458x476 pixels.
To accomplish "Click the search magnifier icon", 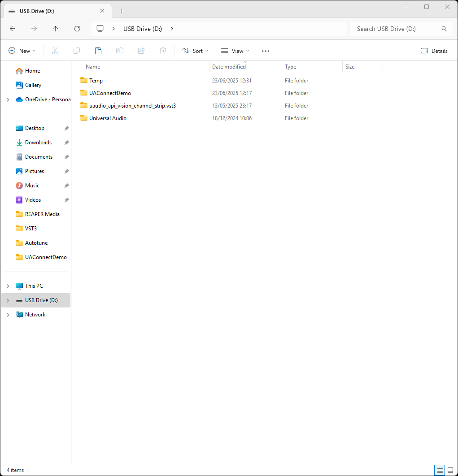I will pyautogui.click(x=444, y=29).
